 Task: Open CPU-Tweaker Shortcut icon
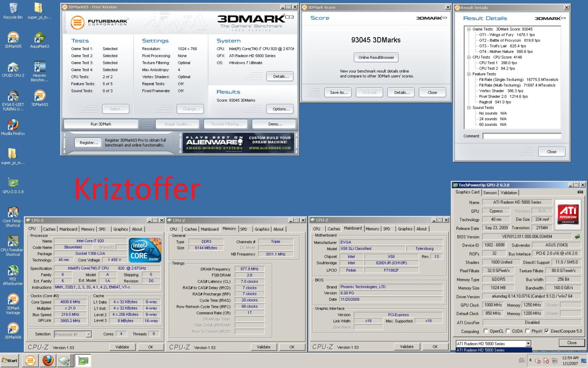[x=13, y=246]
